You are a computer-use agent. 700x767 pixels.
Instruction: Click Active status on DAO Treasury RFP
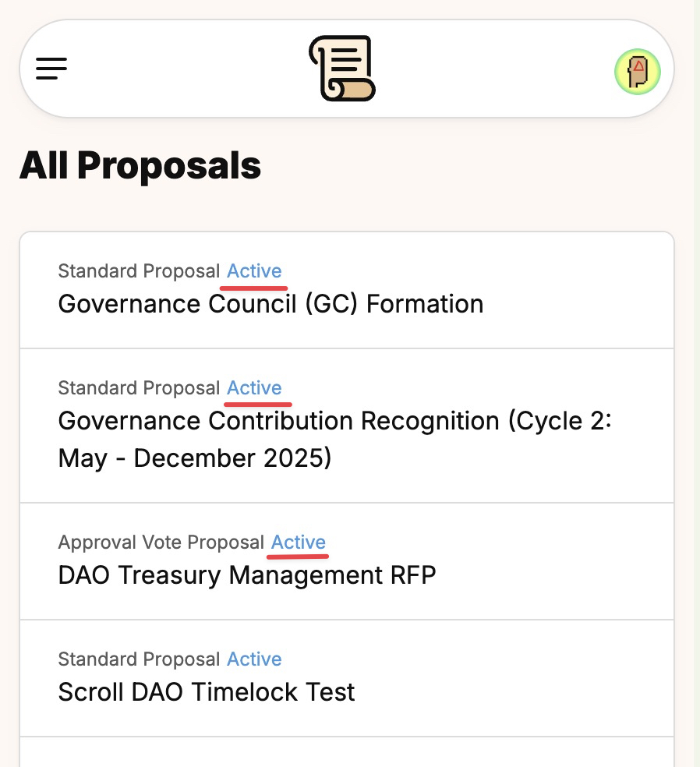click(x=299, y=542)
